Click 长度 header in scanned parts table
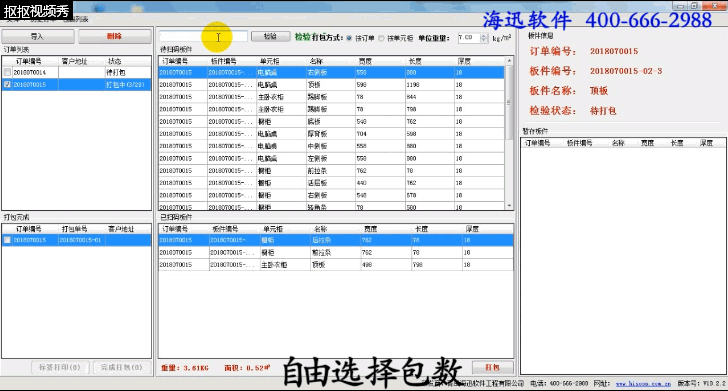The image size is (728, 391). click(x=421, y=229)
